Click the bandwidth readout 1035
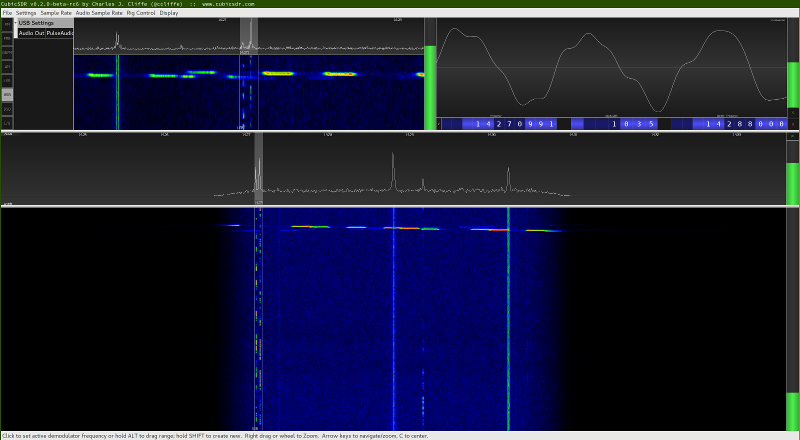The width and height of the screenshot is (800, 440). tap(632, 124)
